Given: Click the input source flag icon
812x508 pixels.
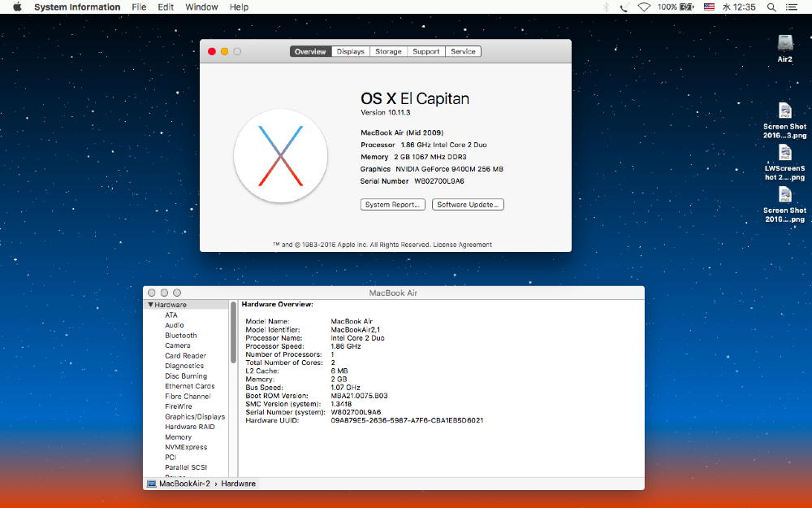Looking at the screenshot, I should (709, 7).
